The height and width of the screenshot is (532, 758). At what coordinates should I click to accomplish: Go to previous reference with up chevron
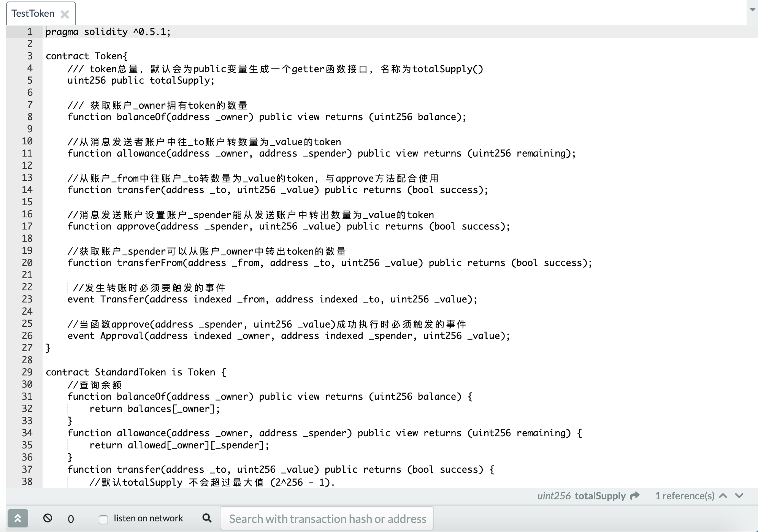tap(723, 496)
